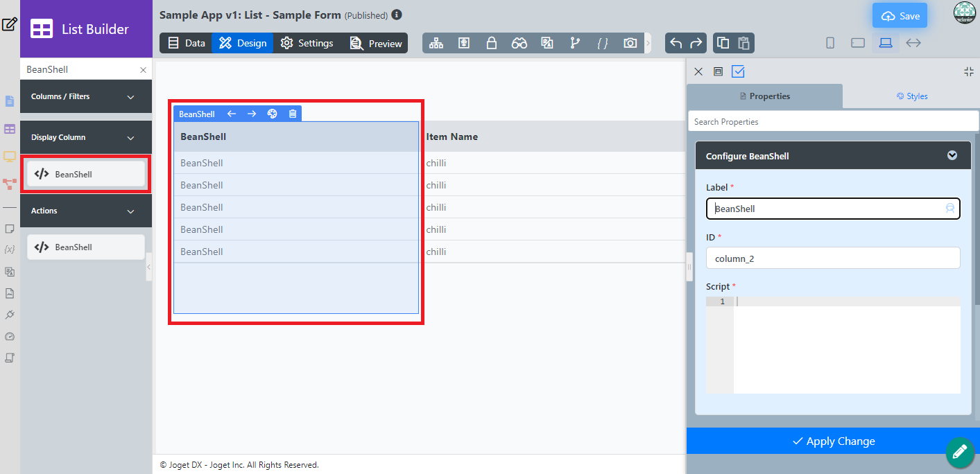Toggle the blue checkbox icon in properties panel header
This screenshot has height=474, width=980.
coord(738,71)
